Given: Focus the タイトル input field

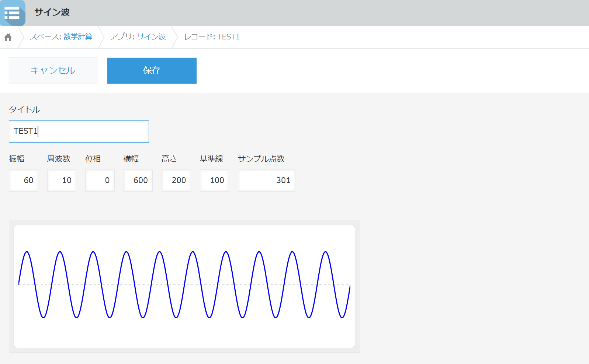Looking at the screenshot, I should 79,132.
